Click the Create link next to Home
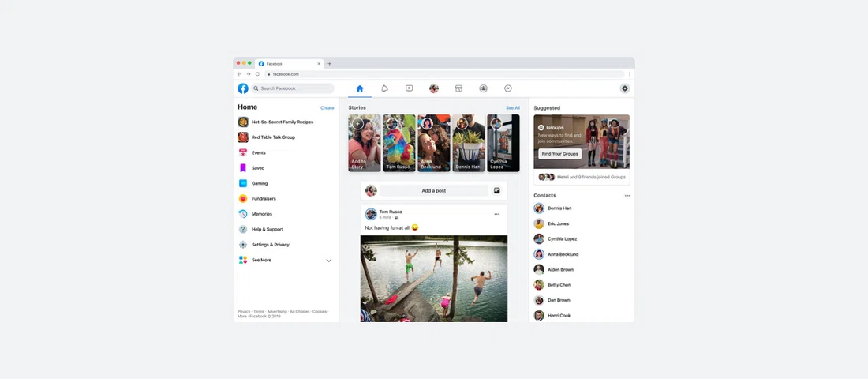 pyautogui.click(x=327, y=107)
